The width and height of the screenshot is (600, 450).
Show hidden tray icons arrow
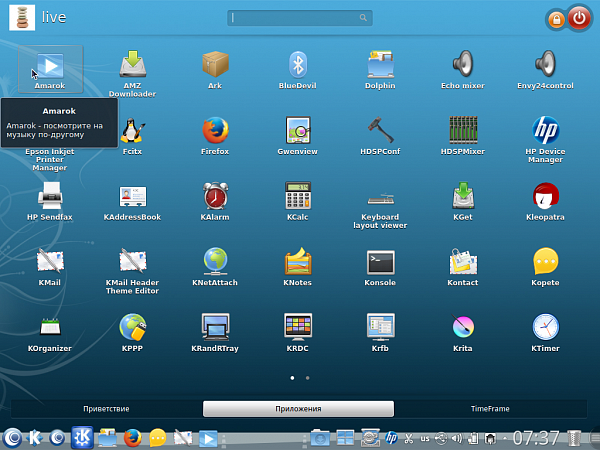[505, 438]
